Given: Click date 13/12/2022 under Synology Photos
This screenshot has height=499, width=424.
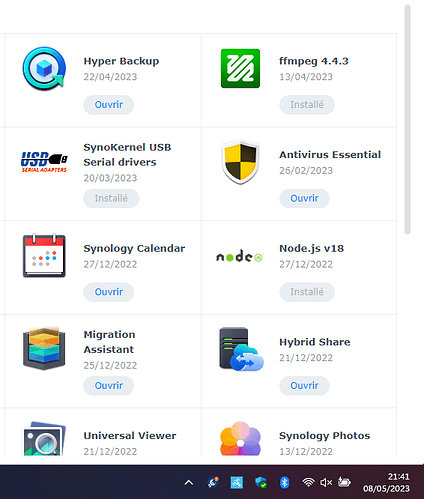Looking at the screenshot, I should (x=306, y=452).
